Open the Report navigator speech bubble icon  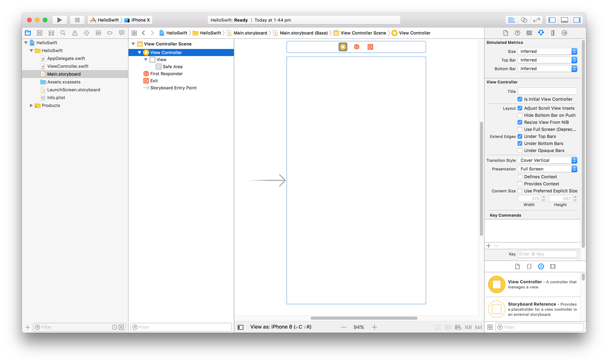click(x=122, y=33)
